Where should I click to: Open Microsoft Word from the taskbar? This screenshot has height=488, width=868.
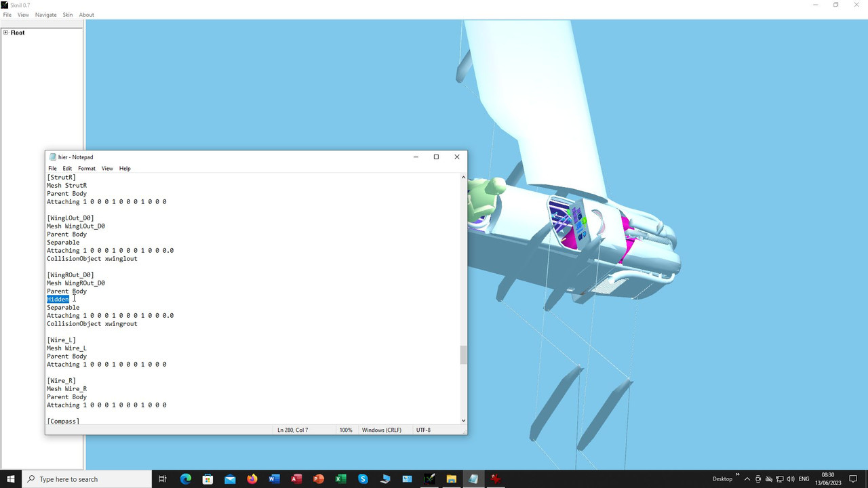click(x=274, y=479)
